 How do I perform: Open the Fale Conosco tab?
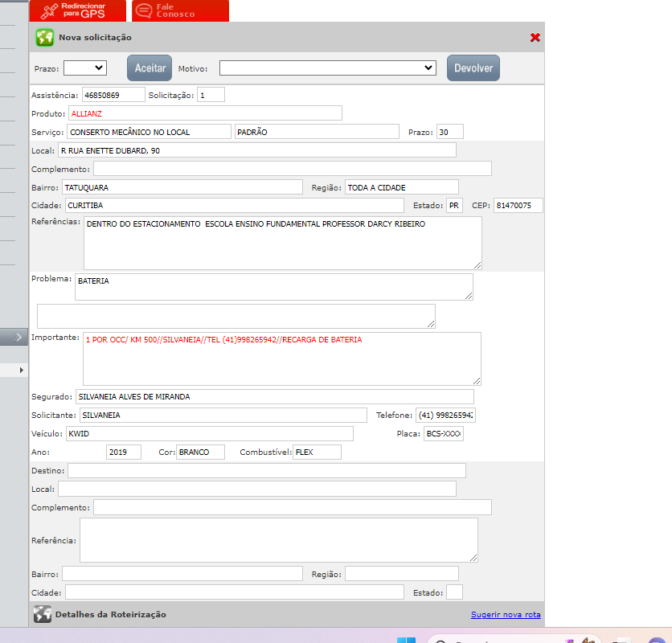pos(180,10)
